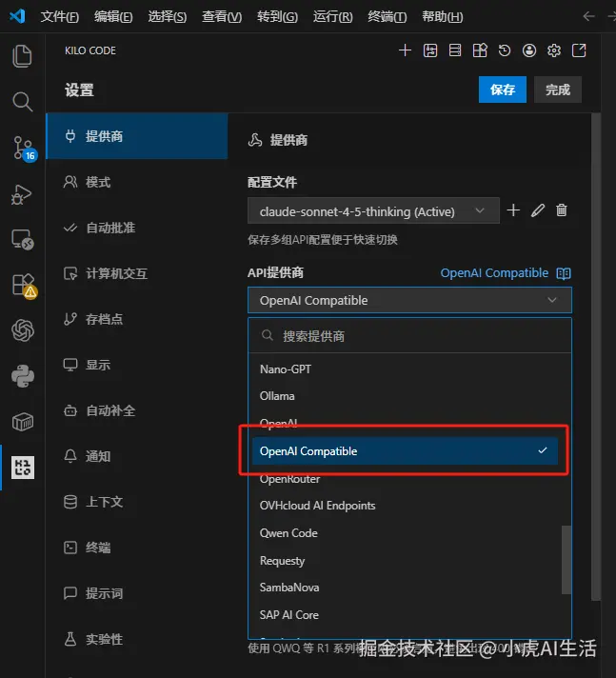616x678 pixels.
Task: Open the 终端(T) menu
Action: point(387,17)
